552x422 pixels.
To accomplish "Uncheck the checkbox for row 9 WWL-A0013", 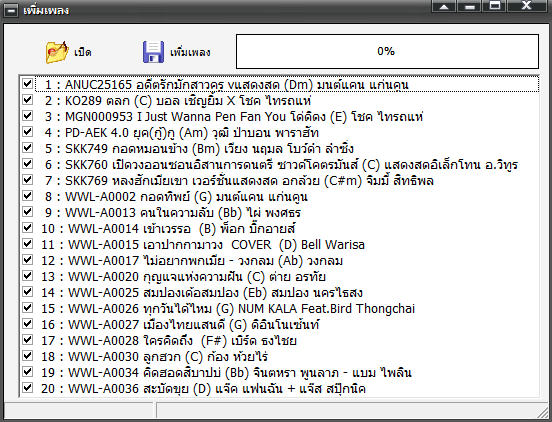I will pyautogui.click(x=27, y=212).
